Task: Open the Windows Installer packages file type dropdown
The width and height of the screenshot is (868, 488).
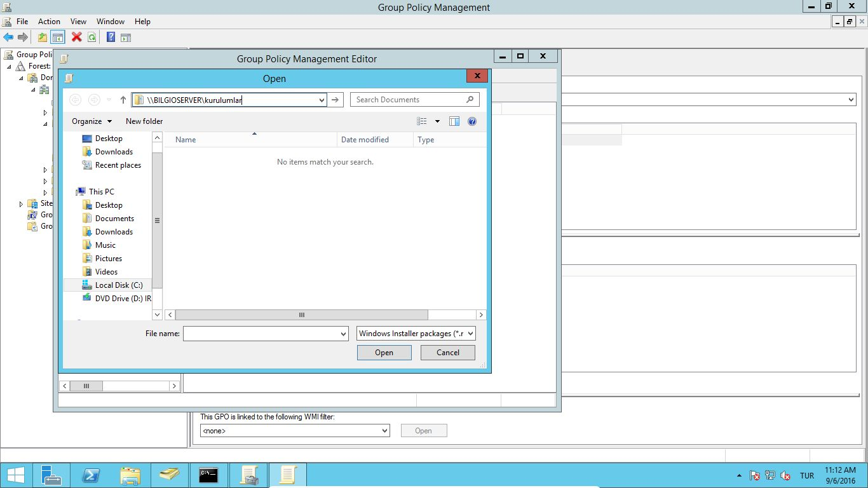Action: [x=416, y=334]
